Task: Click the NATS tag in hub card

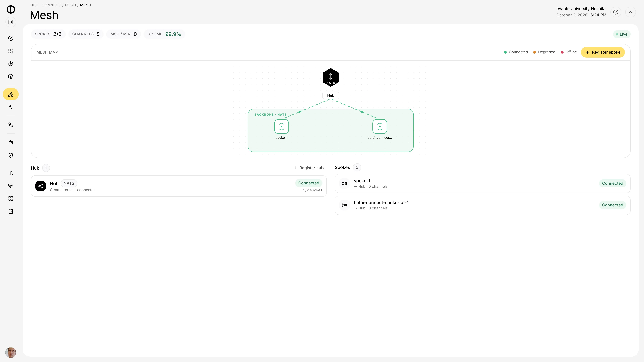Action: (x=69, y=183)
